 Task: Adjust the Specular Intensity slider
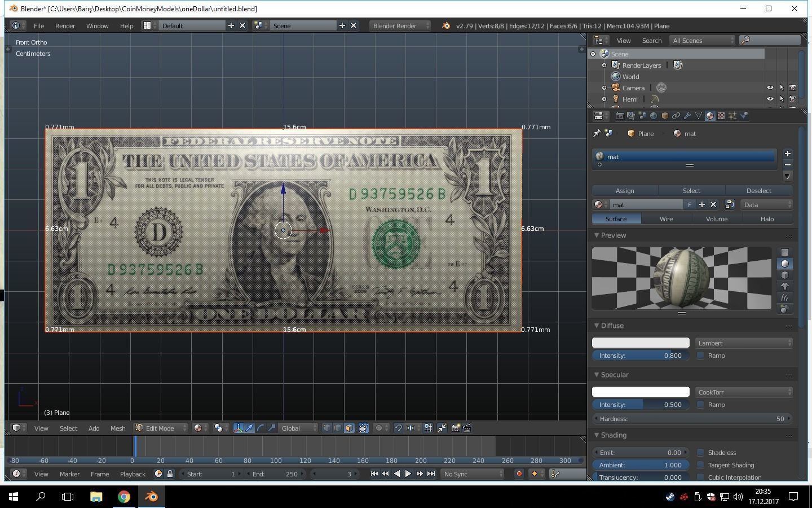(x=641, y=405)
